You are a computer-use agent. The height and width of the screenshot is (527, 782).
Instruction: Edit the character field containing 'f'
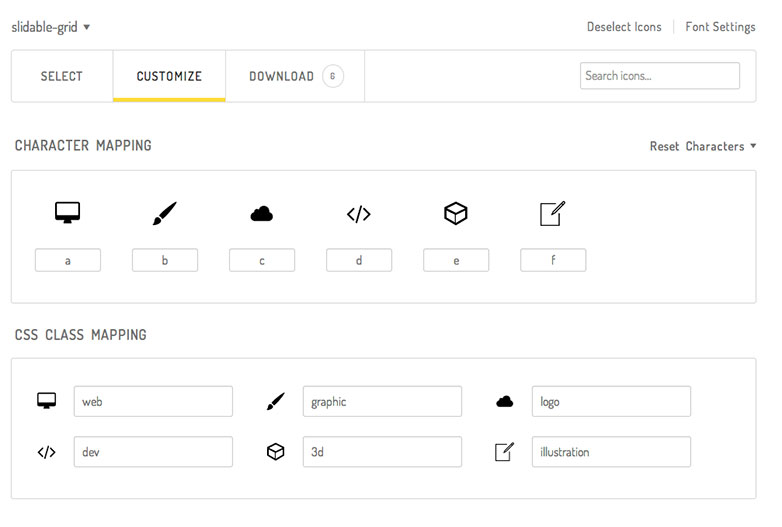coord(553,260)
